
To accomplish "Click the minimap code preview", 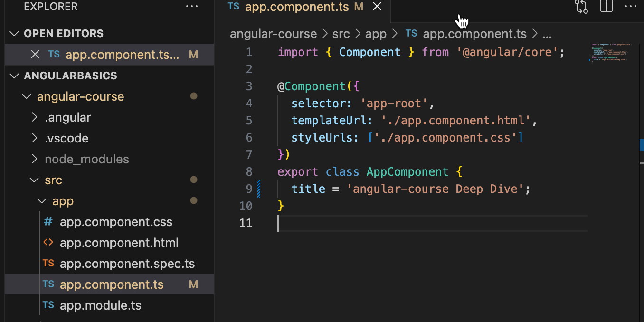I will click(609, 52).
